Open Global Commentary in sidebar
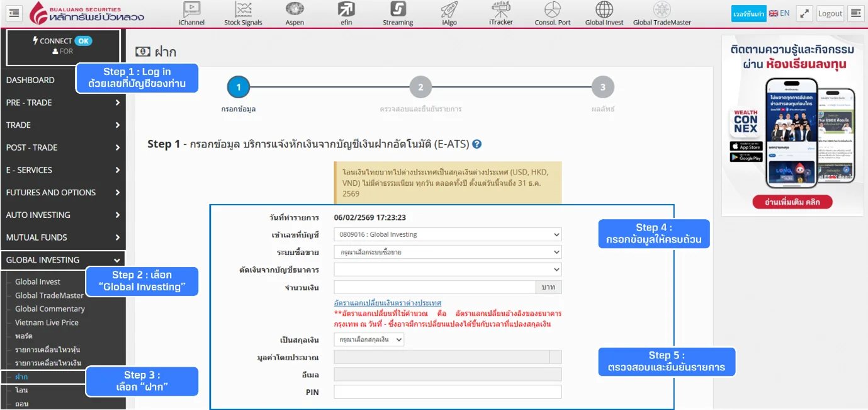The image size is (868, 410). click(x=50, y=309)
